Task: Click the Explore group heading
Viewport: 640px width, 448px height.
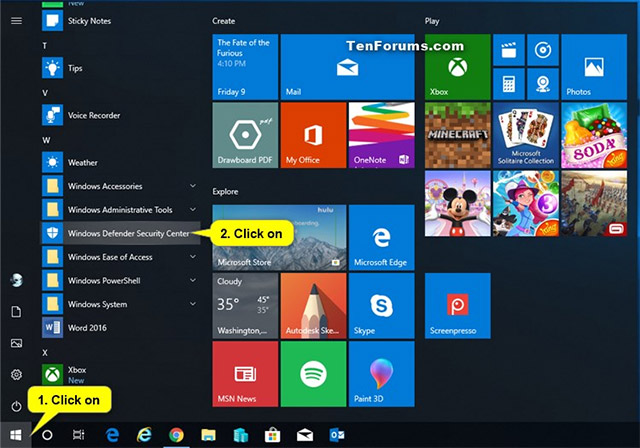Action: tap(225, 191)
